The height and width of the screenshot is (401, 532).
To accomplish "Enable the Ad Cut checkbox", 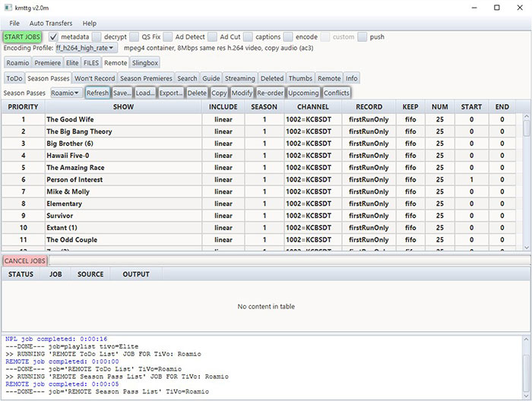I will coord(212,37).
